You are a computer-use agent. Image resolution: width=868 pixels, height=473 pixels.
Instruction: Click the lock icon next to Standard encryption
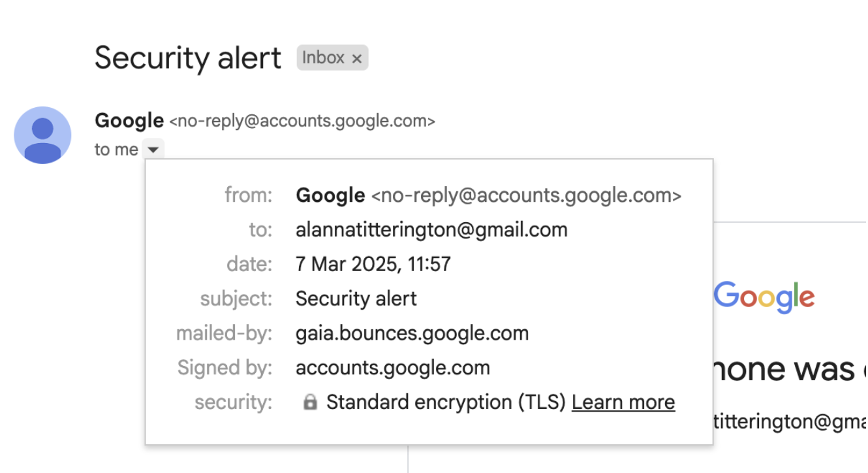tap(310, 403)
